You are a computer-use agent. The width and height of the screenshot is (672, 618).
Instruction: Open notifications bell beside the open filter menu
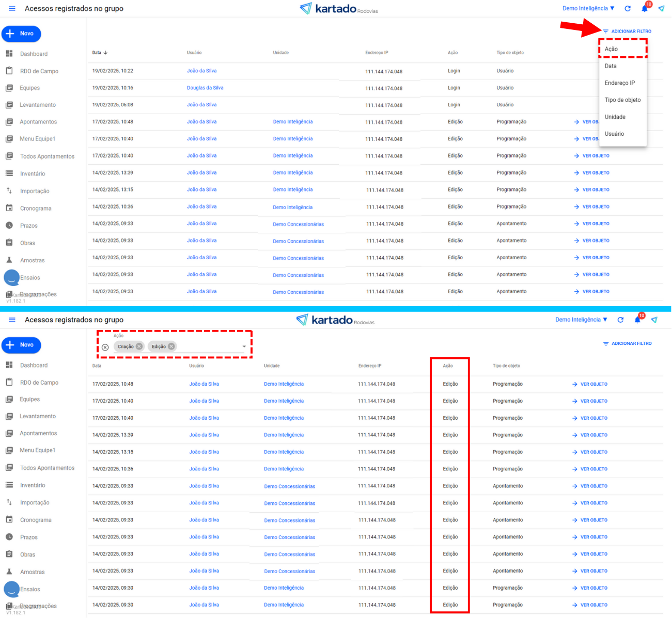point(645,9)
